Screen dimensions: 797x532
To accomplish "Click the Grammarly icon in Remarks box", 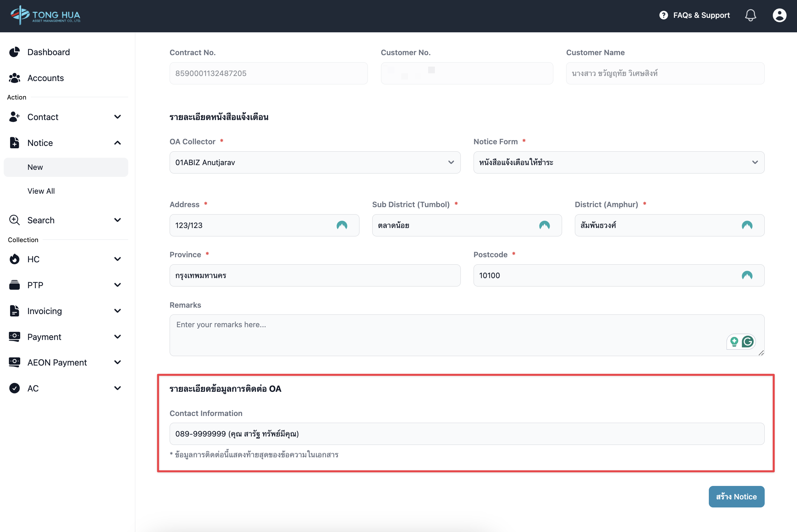I will pos(748,342).
